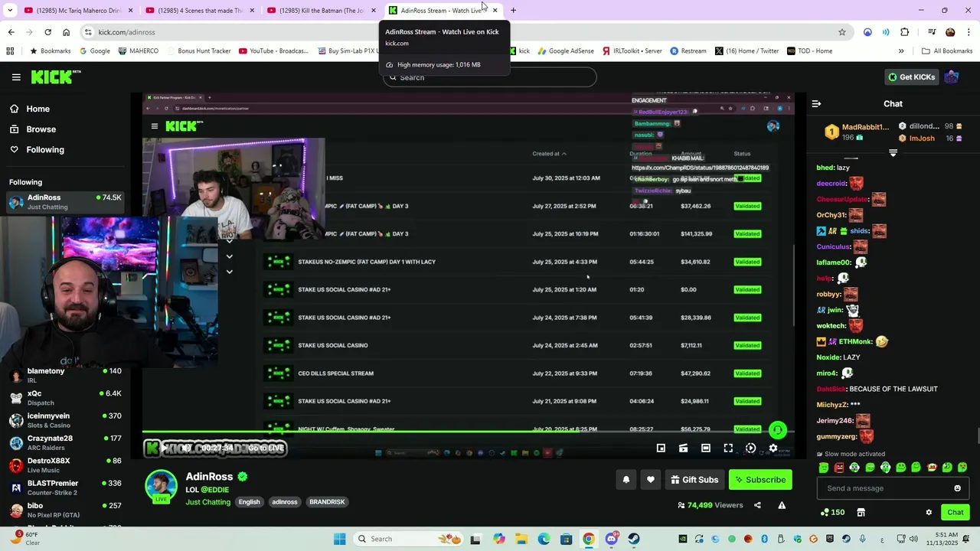The image size is (980, 551).
Task: Open a new browser tab
Action: point(513,10)
